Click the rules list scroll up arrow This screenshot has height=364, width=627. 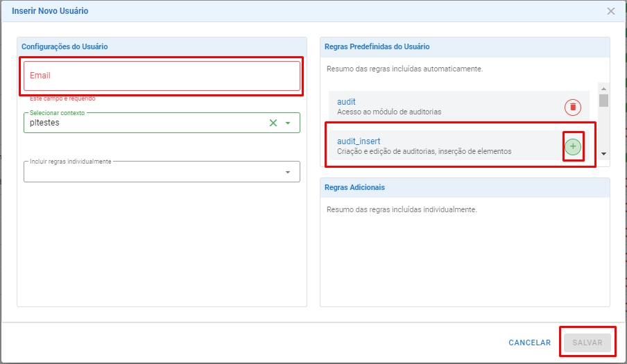(x=604, y=89)
